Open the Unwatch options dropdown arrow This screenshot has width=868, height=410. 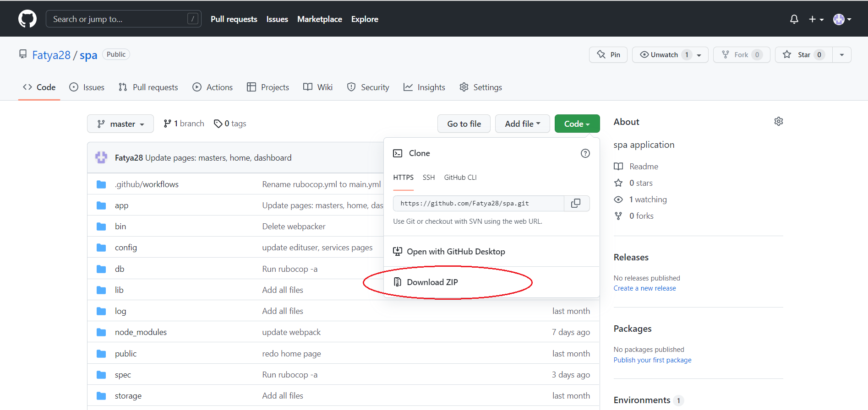point(699,55)
